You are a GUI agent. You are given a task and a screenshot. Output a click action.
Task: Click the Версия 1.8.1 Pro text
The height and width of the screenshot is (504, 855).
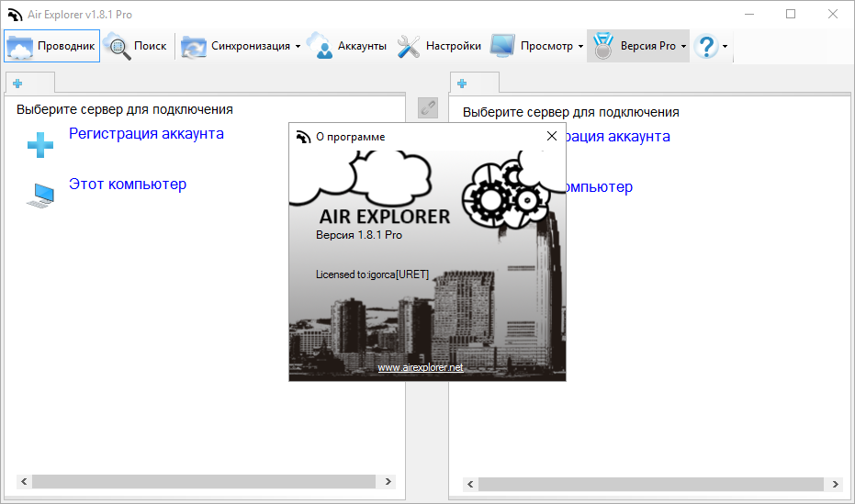point(359,235)
